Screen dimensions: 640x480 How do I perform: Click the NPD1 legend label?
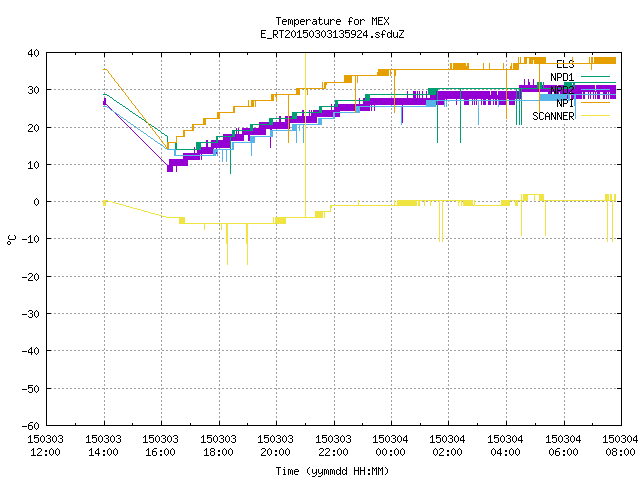[562, 77]
